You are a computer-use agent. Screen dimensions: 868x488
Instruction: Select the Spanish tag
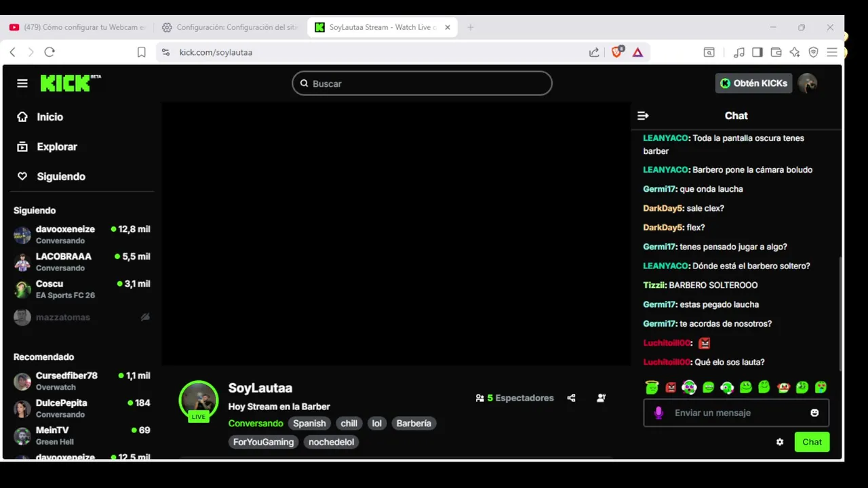pyautogui.click(x=309, y=423)
